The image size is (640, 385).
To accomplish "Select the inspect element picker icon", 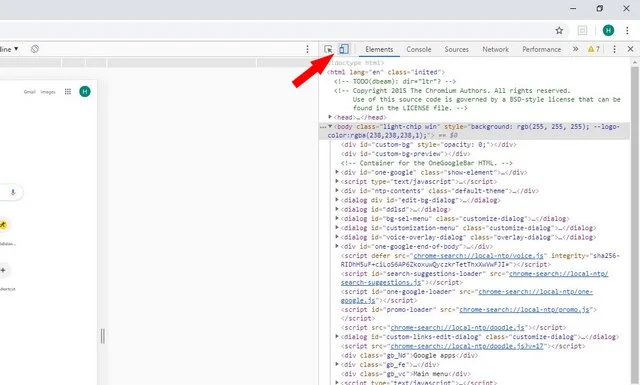I will click(328, 49).
